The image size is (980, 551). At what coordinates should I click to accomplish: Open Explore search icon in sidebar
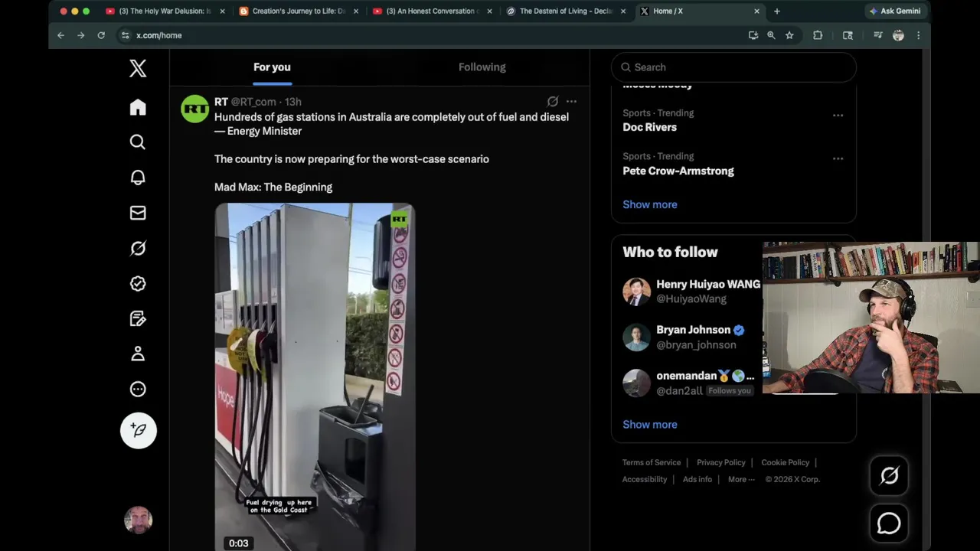[138, 142]
